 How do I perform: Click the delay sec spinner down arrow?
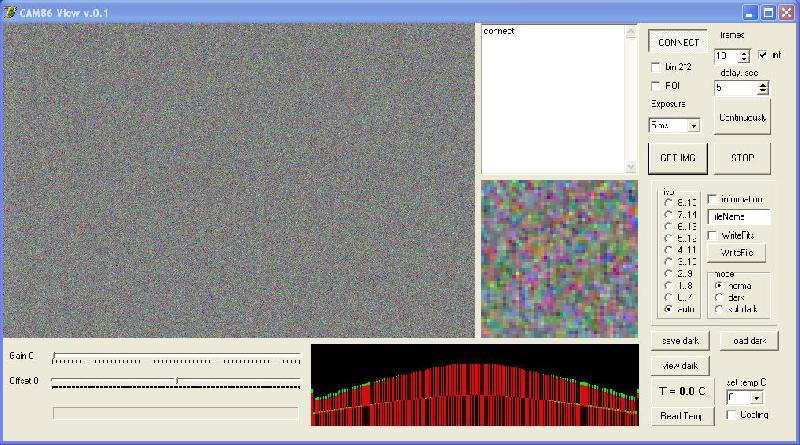(762, 91)
